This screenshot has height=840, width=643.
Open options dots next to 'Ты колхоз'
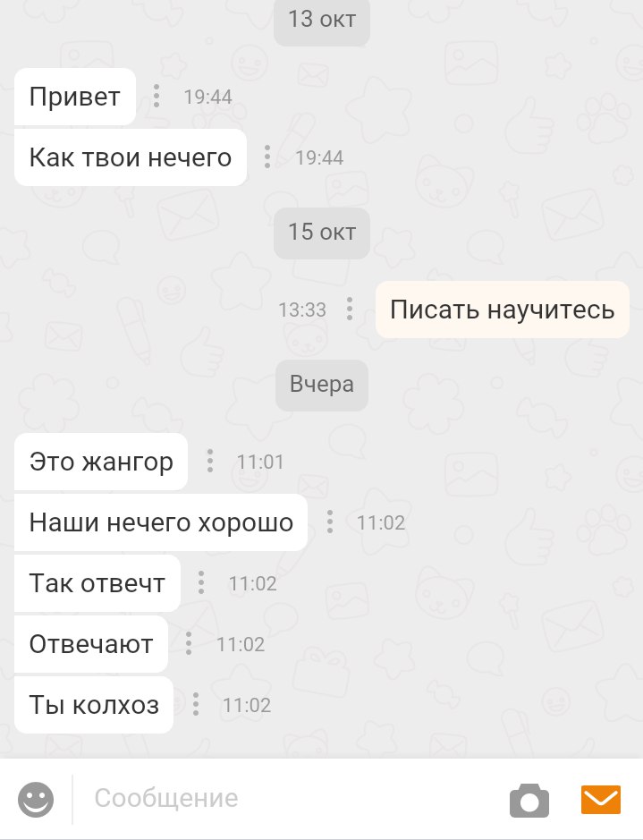[196, 704]
